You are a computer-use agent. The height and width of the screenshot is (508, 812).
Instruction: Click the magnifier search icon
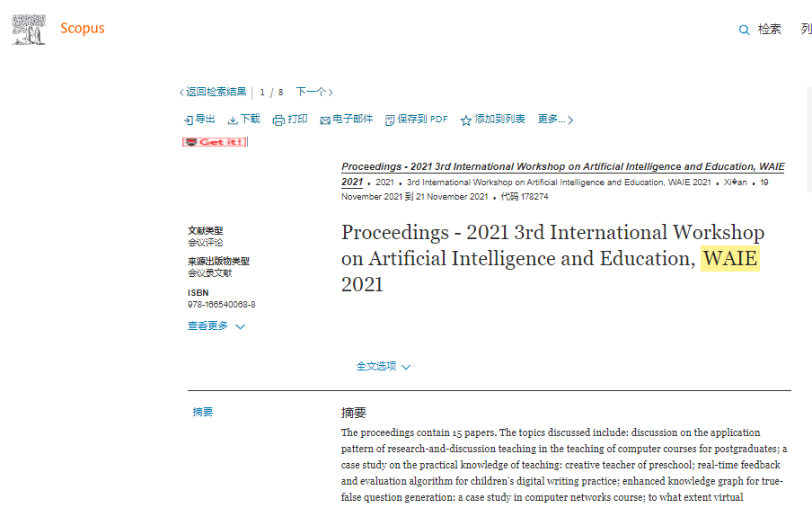tap(744, 30)
